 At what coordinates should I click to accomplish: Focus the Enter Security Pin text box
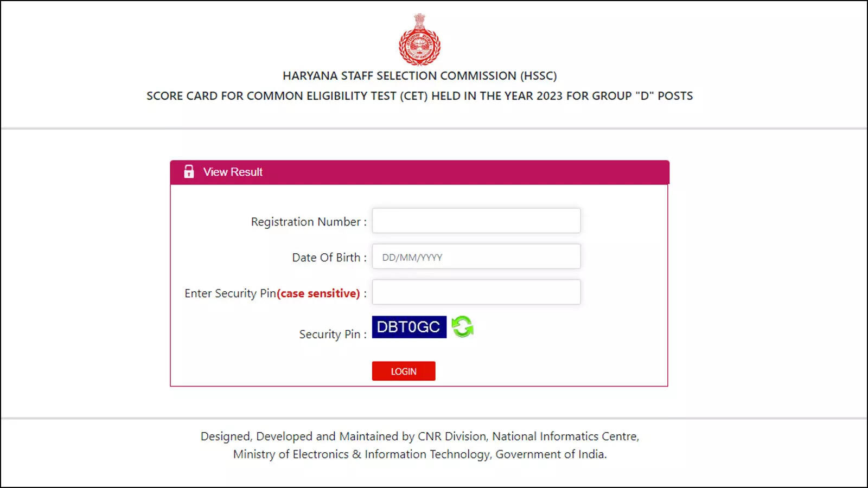pyautogui.click(x=476, y=292)
